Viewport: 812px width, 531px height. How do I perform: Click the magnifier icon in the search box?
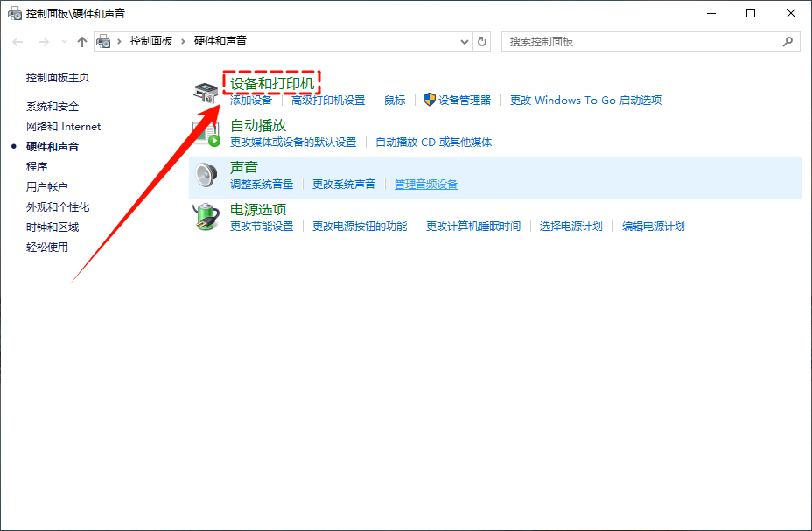pos(789,41)
